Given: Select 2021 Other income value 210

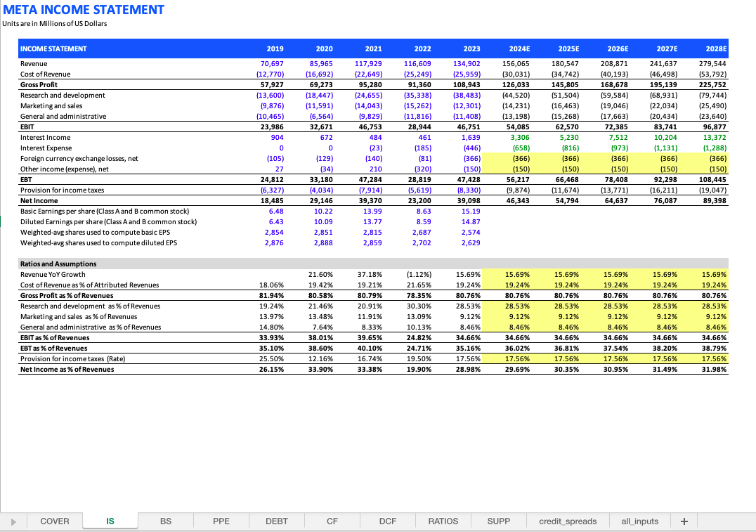Looking at the screenshot, I should (x=376, y=169).
